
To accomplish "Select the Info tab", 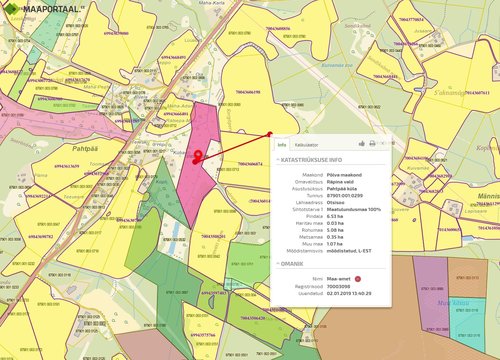I will pyautogui.click(x=282, y=145).
